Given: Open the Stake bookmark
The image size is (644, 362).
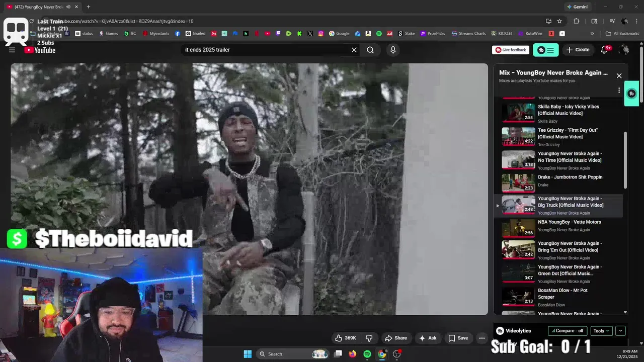Looking at the screenshot, I should tap(407, 34).
